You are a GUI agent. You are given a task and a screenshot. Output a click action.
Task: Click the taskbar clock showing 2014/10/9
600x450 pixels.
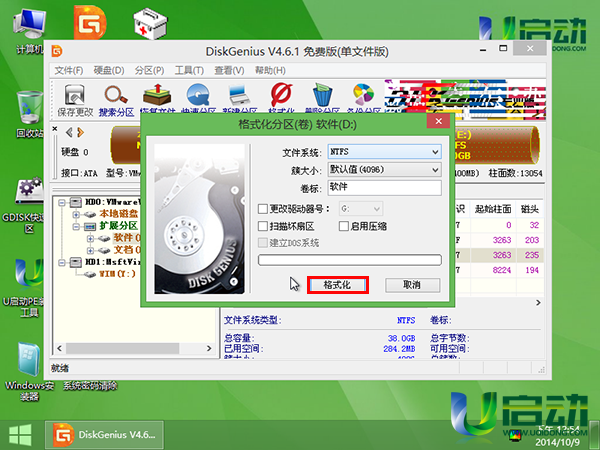(x=558, y=436)
